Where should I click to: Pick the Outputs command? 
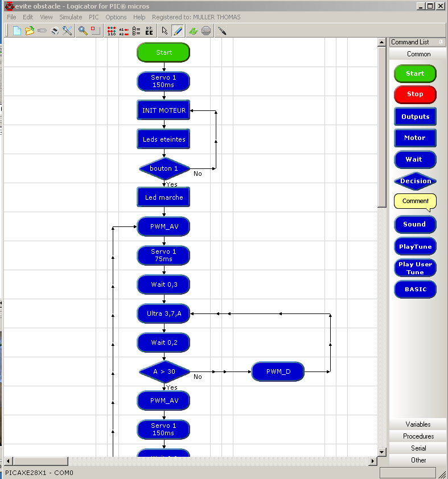[415, 117]
